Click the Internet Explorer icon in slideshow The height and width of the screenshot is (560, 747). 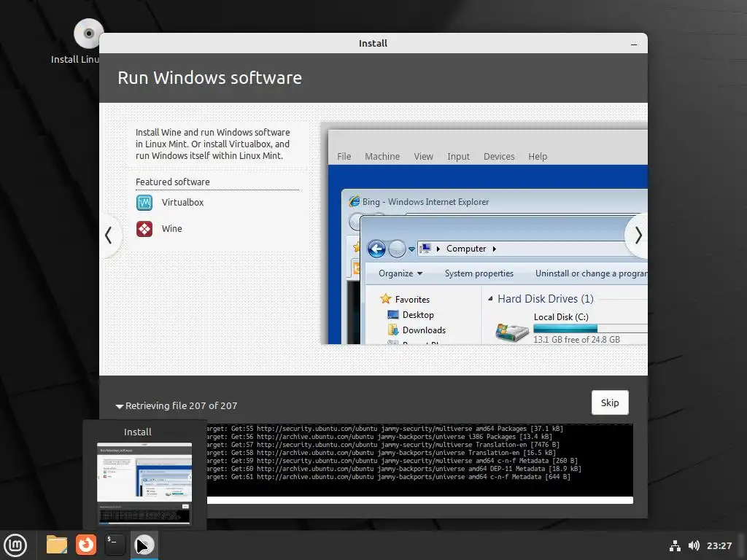(354, 201)
